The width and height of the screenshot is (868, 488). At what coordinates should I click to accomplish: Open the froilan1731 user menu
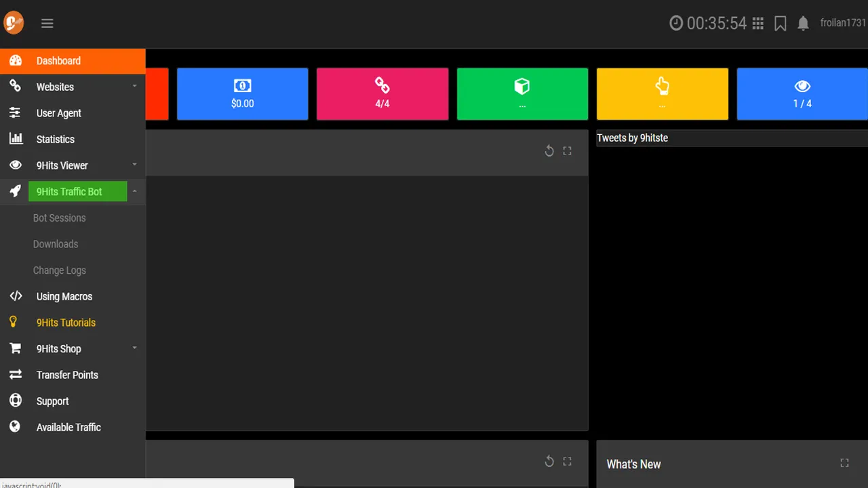coord(843,23)
